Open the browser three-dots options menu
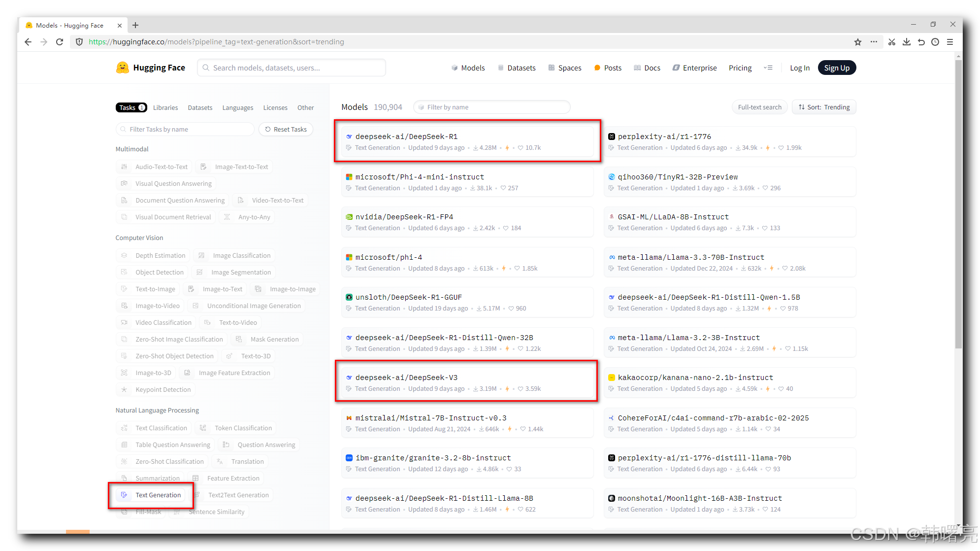The height and width of the screenshot is (551, 980). [x=874, y=42]
